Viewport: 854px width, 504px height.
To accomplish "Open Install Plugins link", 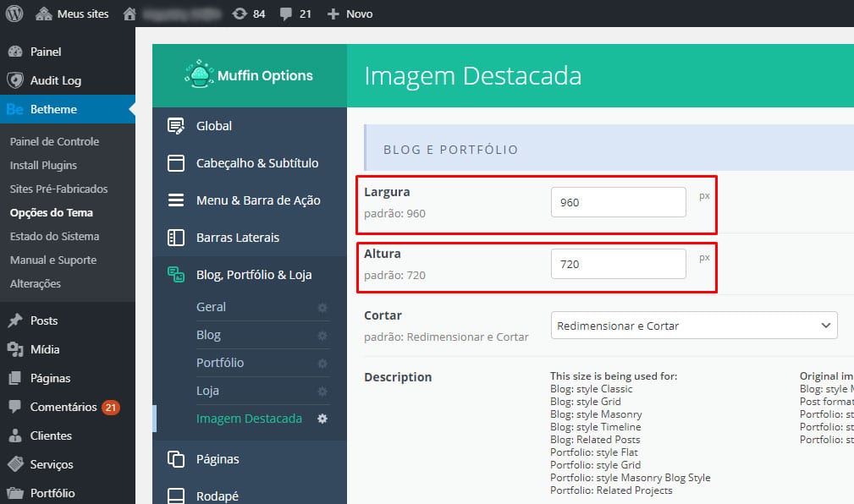I will (43, 166).
